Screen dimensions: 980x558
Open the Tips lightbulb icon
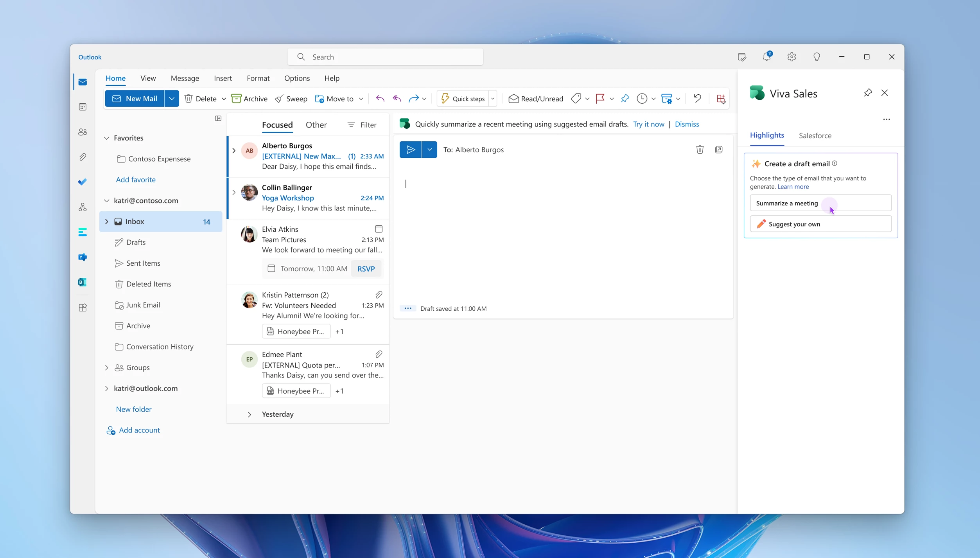817,57
